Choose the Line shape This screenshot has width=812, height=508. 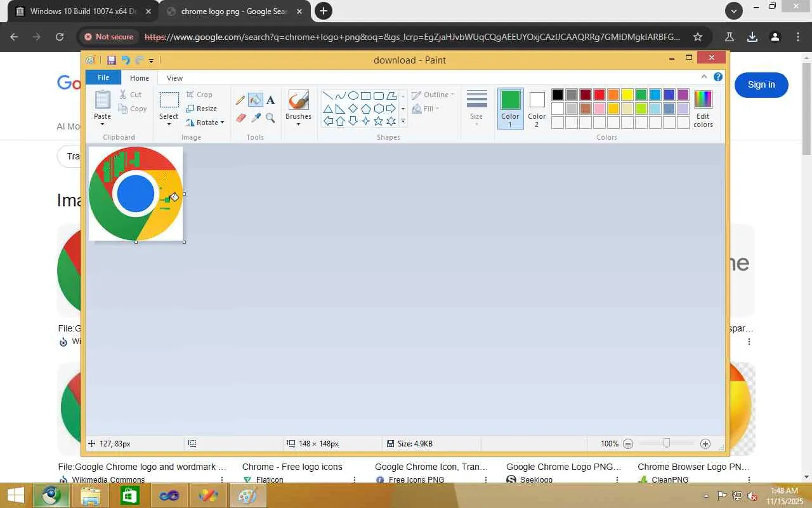(x=328, y=96)
